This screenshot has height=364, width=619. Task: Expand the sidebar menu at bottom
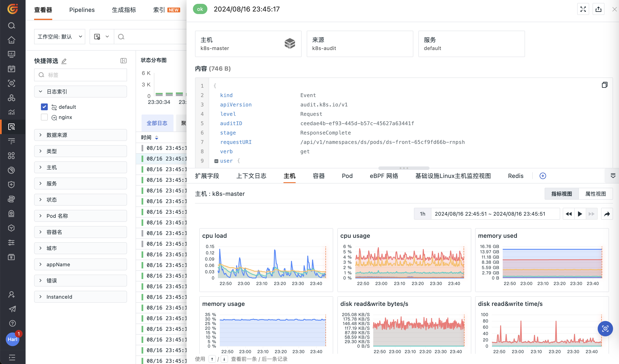coord(12,357)
